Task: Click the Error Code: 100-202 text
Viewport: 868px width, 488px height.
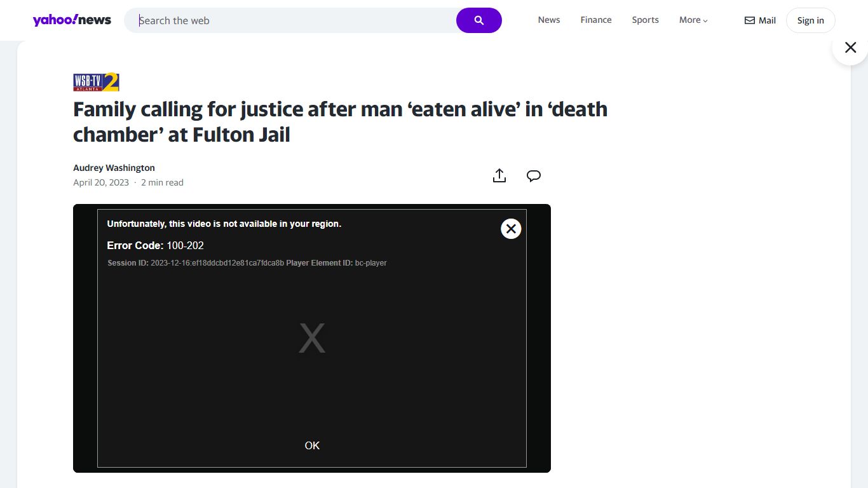Action: pos(155,245)
